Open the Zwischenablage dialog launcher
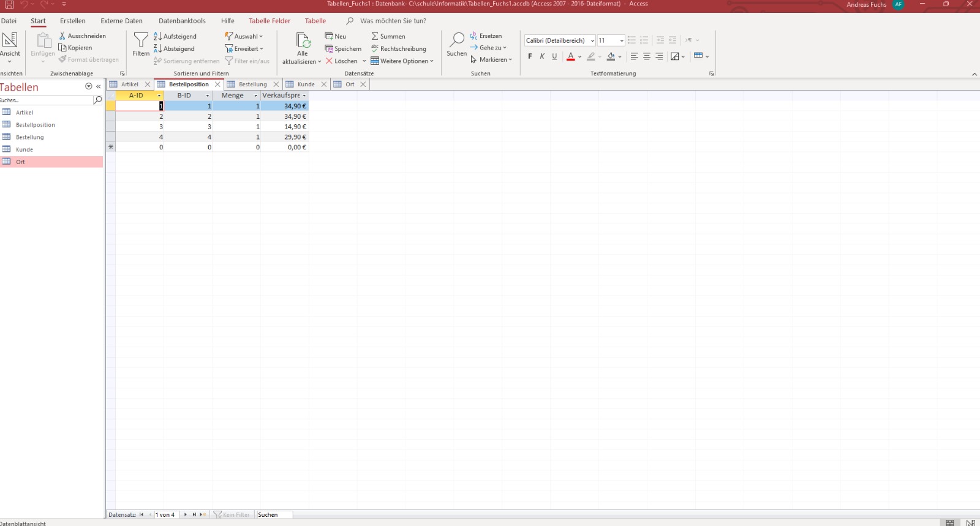Screen dimensions: 980x526 (x=123, y=73)
